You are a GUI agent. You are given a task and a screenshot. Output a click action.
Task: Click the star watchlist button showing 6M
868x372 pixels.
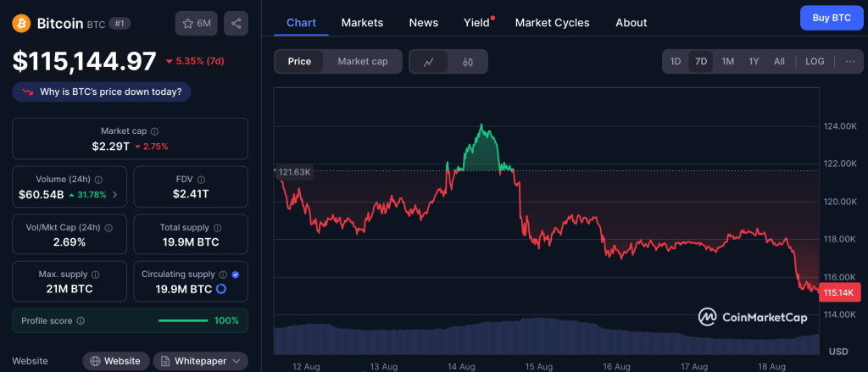pyautogui.click(x=196, y=24)
